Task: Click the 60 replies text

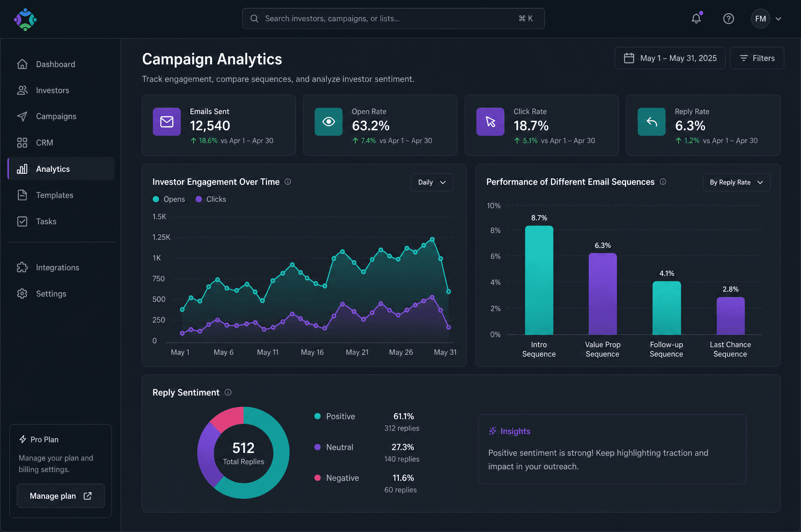Action: point(400,490)
